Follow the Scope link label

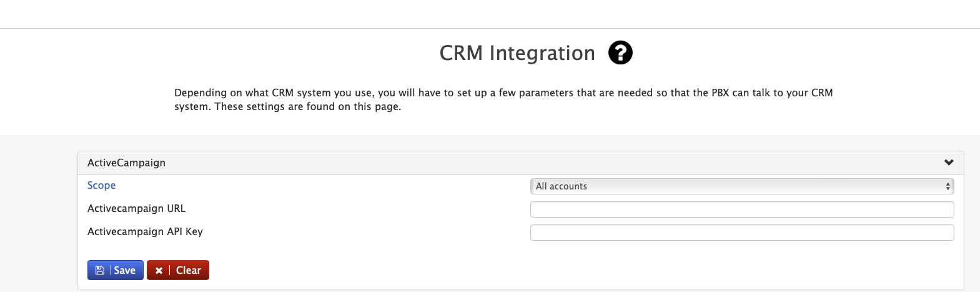pos(101,185)
